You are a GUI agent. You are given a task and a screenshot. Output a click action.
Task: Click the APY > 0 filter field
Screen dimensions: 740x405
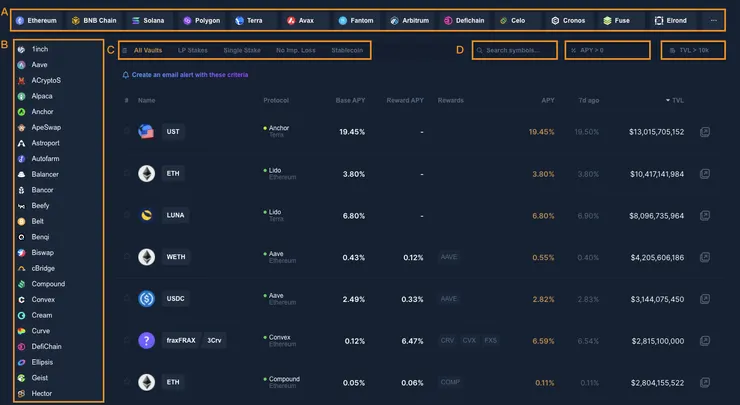(x=607, y=50)
